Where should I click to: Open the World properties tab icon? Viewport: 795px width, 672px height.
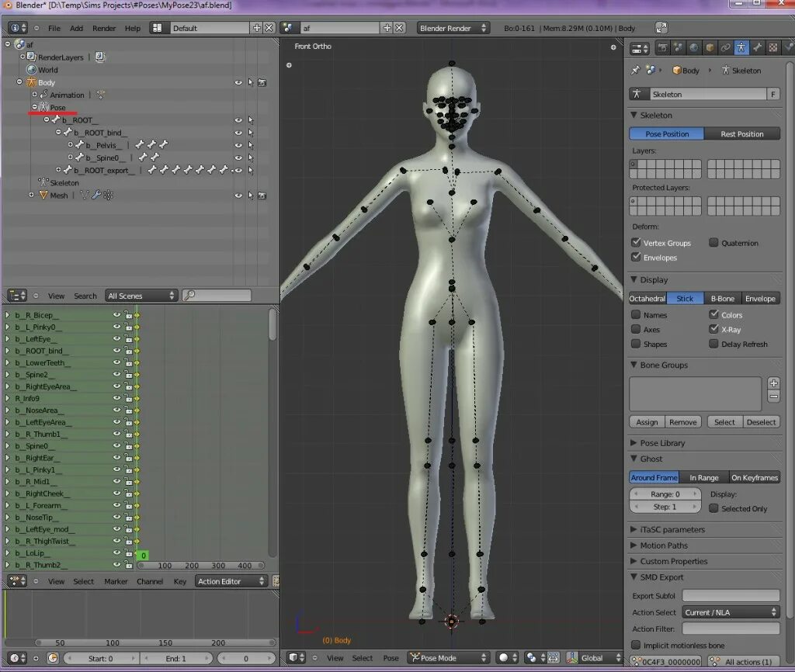point(693,47)
